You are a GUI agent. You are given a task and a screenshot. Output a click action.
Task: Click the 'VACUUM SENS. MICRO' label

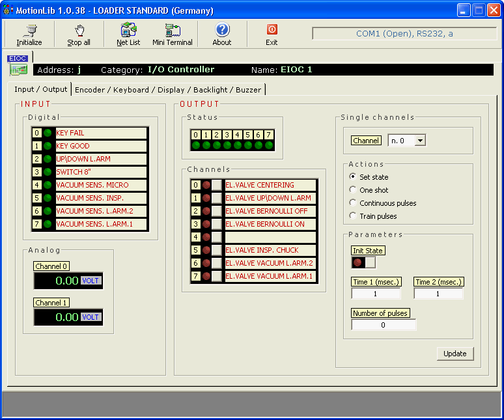92,185
